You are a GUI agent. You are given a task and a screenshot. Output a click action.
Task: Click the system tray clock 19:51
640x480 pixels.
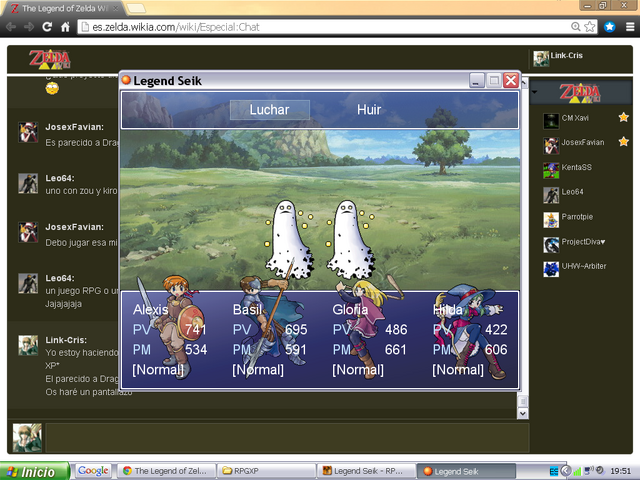tap(620, 471)
